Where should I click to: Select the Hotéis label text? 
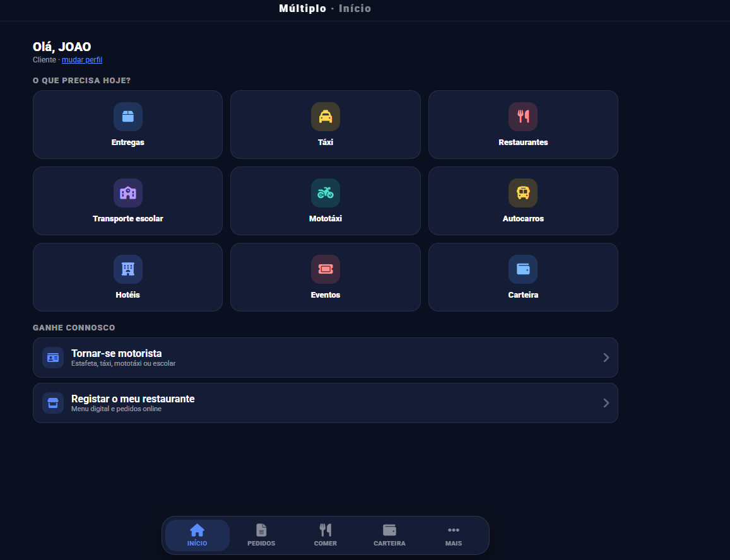tap(128, 295)
